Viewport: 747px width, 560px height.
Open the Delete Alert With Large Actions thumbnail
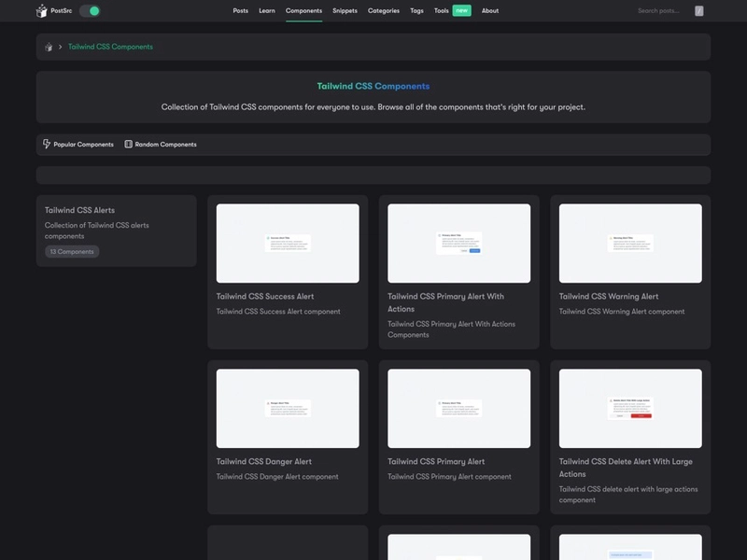[630, 409]
